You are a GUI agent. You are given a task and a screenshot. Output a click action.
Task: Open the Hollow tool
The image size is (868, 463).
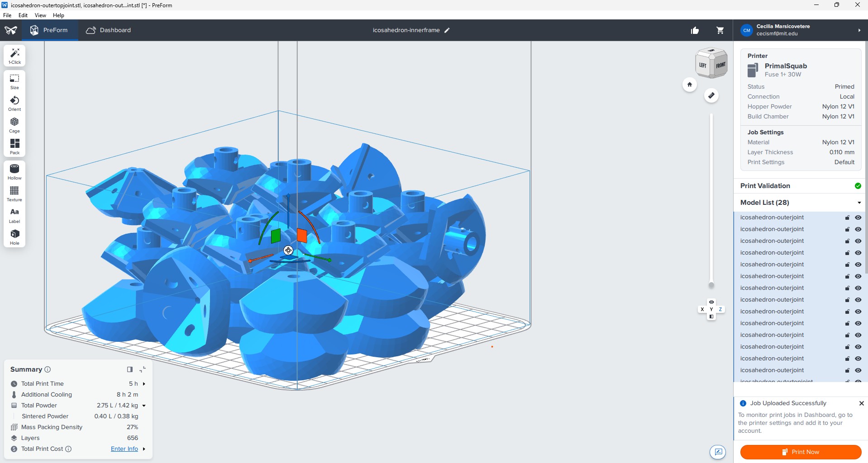14,171
